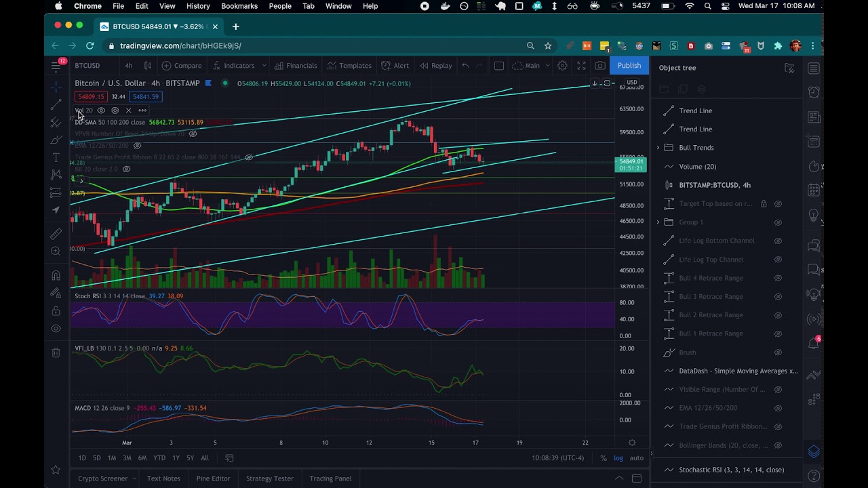Select the brush drawing tool
The width and height of the screenshot is (868, 488).
coord(56,140)
